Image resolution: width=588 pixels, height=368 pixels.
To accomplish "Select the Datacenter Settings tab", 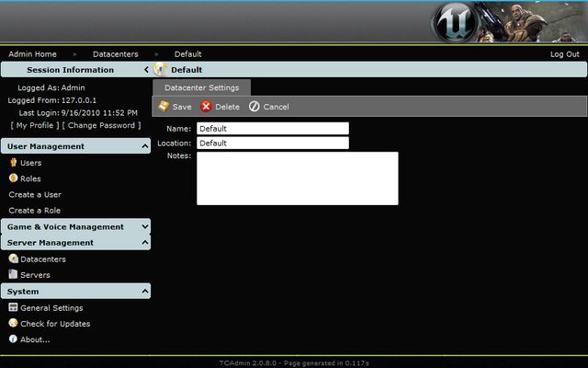I will [x=201, y=88].
